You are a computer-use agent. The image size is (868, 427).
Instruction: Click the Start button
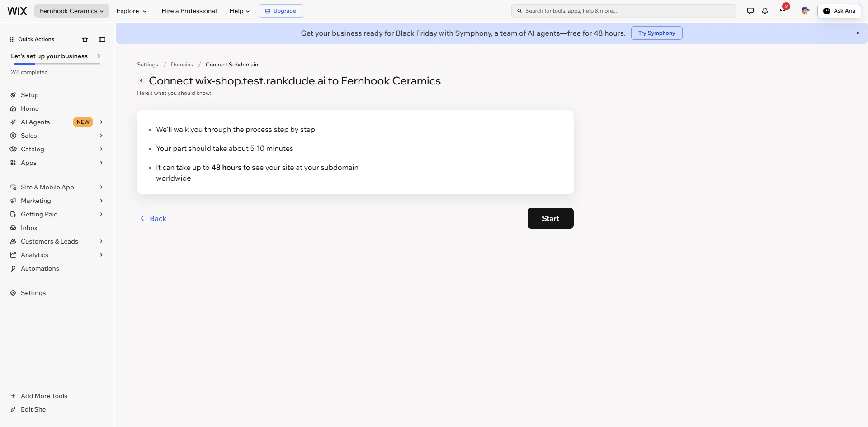point(550,218)
